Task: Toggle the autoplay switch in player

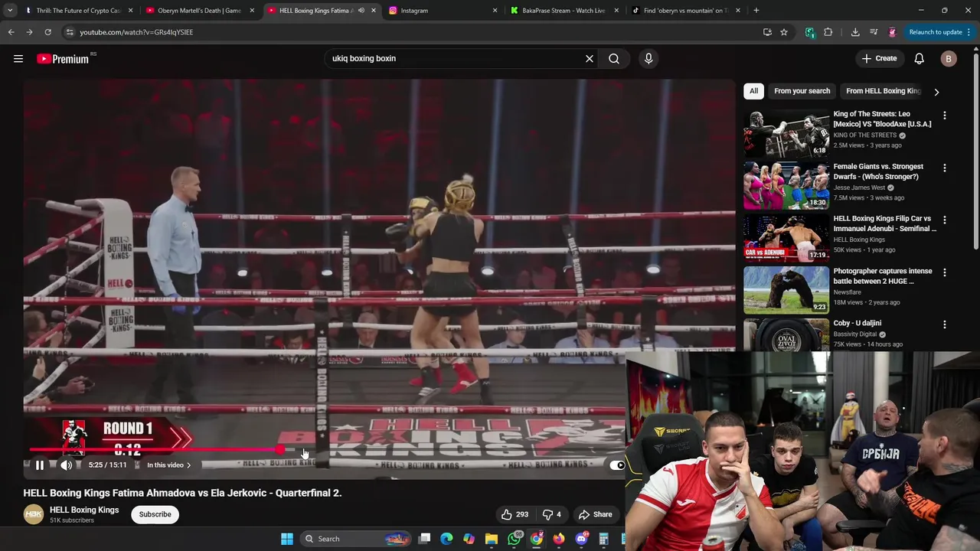Action: [617, 465]
